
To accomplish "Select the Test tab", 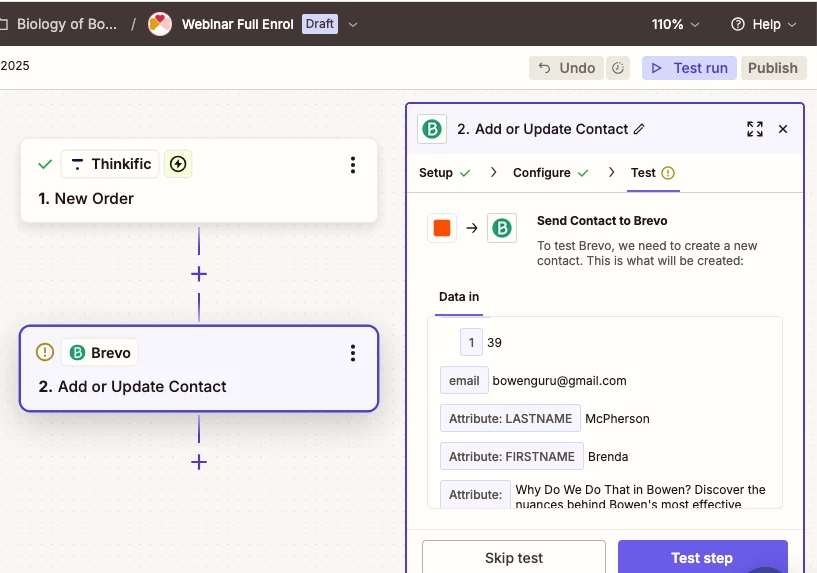I will click(653, 173).
